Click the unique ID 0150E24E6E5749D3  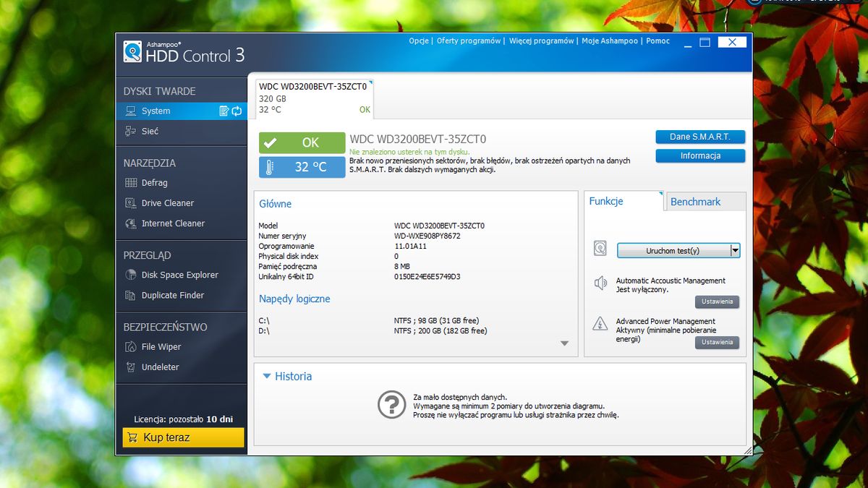(427, 276)
